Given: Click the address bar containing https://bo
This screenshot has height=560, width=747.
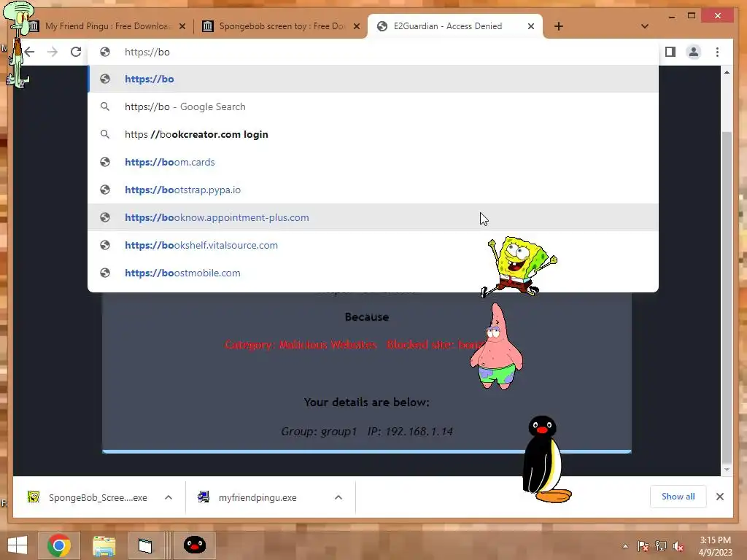Looking at the screenshot, I should pos(373,52).
